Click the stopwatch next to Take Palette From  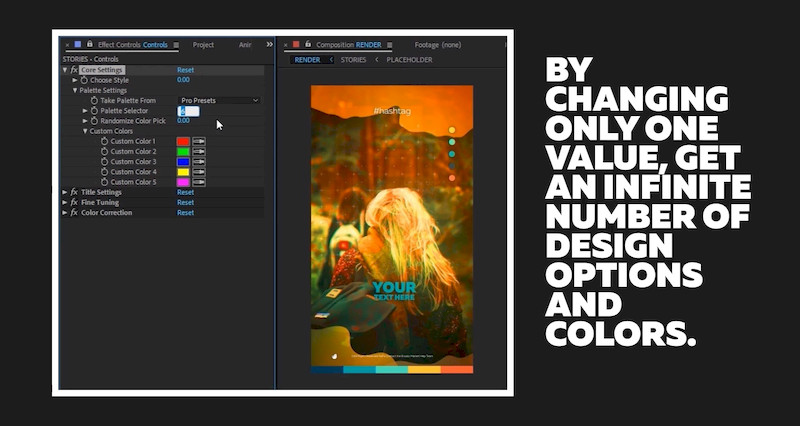(x=94, y=101)
